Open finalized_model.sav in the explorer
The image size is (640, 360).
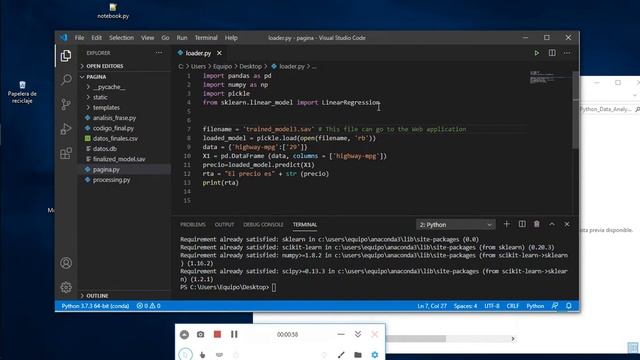(x=119, y=159)
